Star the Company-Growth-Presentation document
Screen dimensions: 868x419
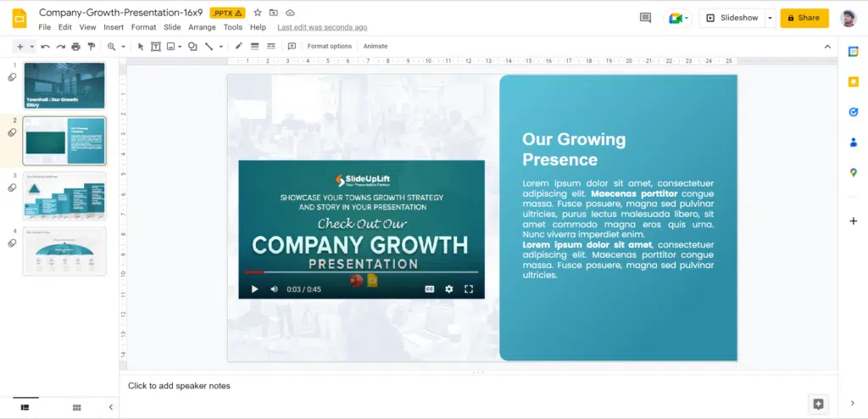[258, 13]
